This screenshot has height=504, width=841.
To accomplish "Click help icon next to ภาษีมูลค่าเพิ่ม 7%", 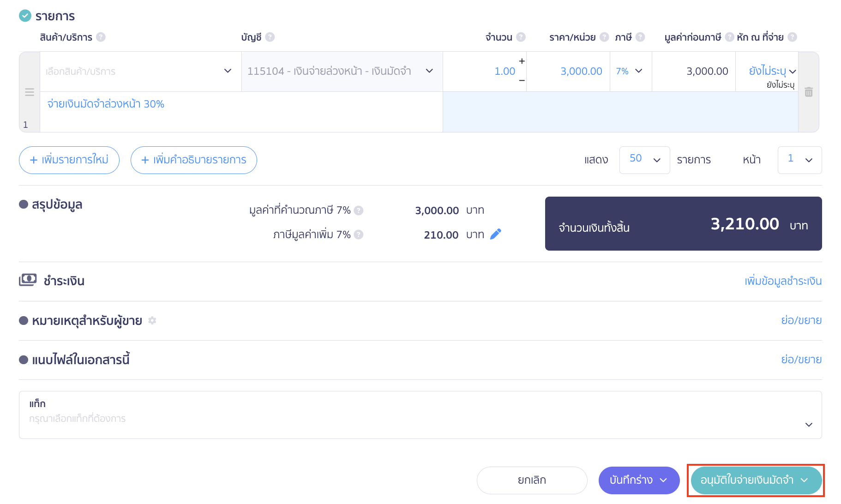I will coord(359,235).
